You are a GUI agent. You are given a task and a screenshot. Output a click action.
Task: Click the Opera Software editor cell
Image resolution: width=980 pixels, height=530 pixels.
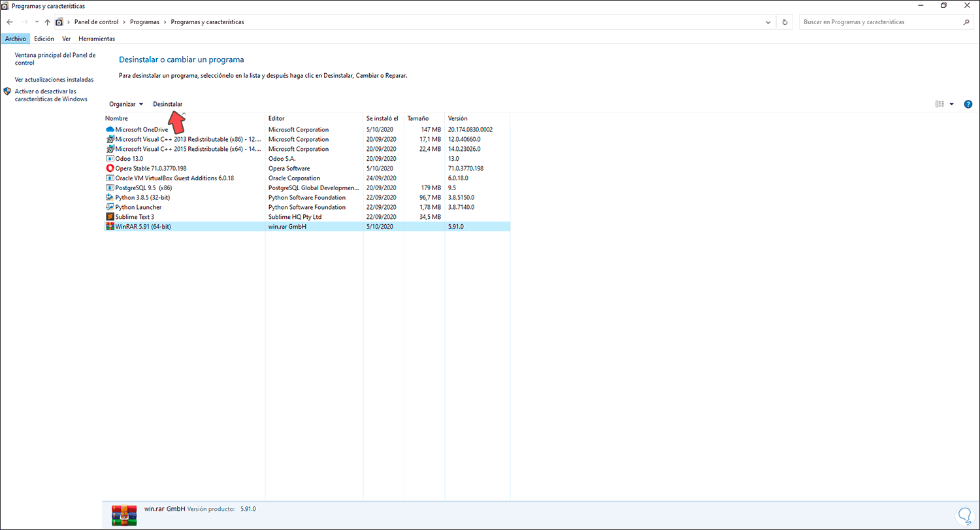point(289,169)
